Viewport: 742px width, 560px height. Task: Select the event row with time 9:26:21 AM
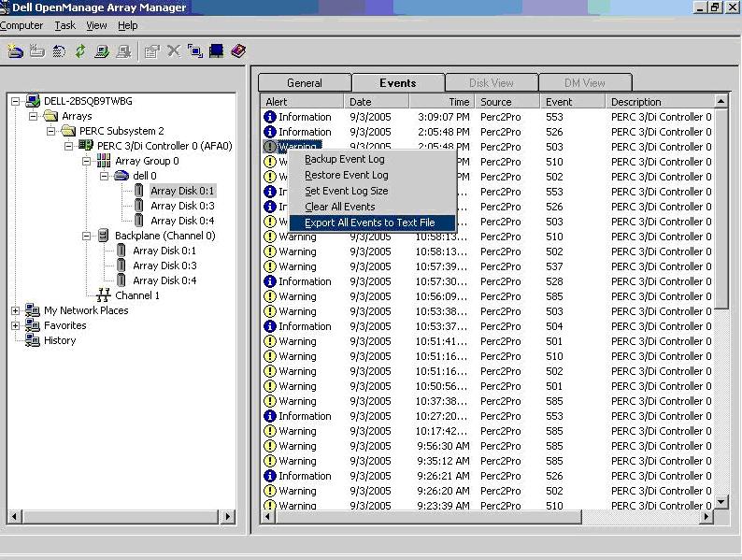(488, 476)
